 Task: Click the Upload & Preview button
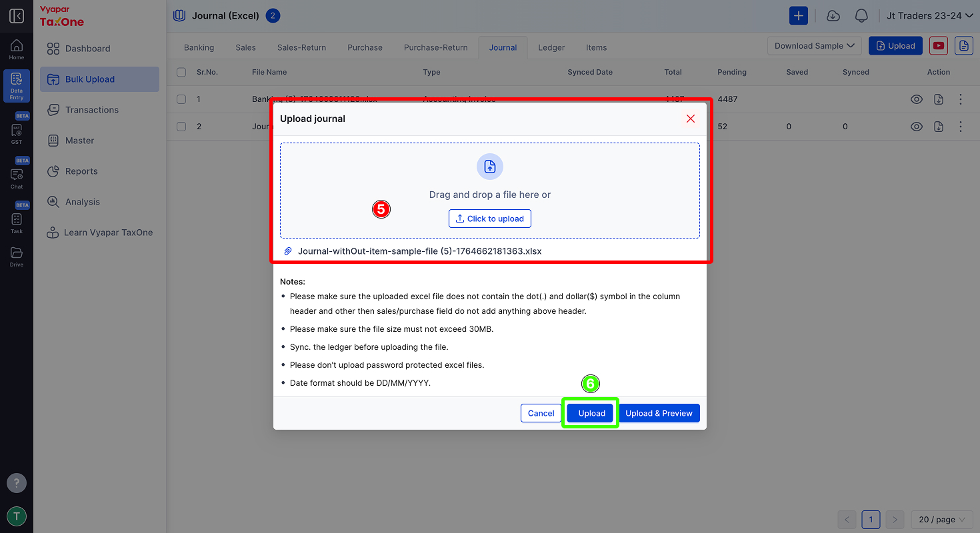point(659,413)
